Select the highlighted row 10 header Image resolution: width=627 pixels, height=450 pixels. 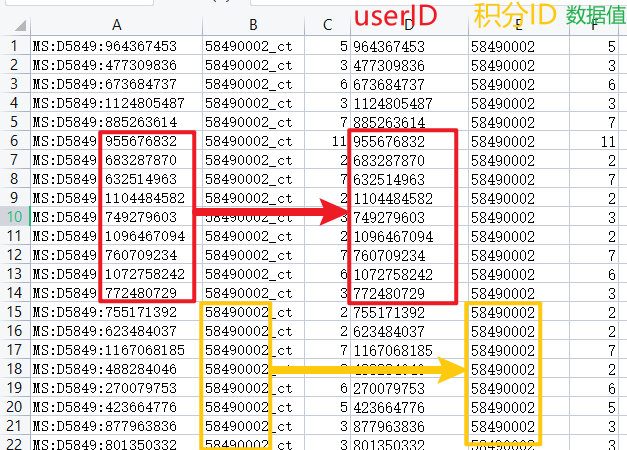pos(14,217)
